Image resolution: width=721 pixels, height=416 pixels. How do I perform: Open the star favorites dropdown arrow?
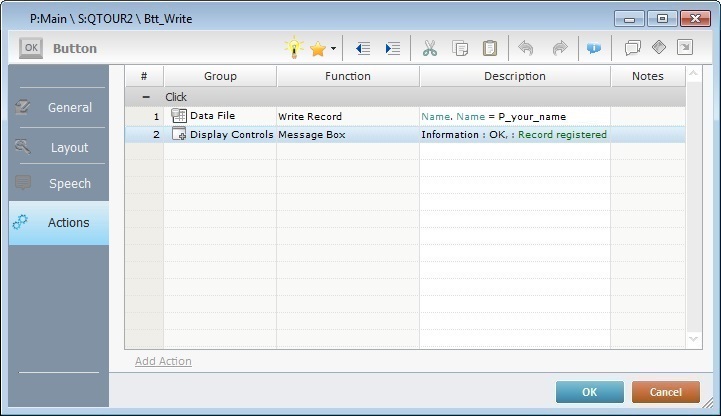pyautogui.click(x=333, y=49)
